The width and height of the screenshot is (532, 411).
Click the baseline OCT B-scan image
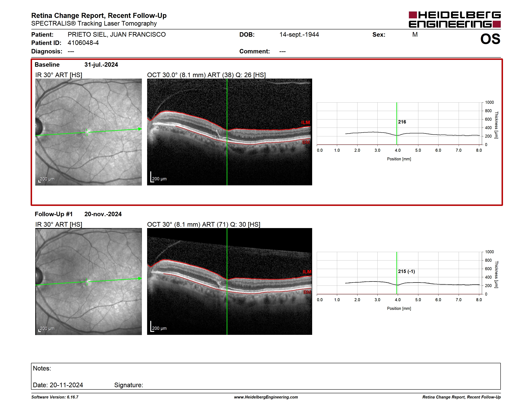point(230,132)
